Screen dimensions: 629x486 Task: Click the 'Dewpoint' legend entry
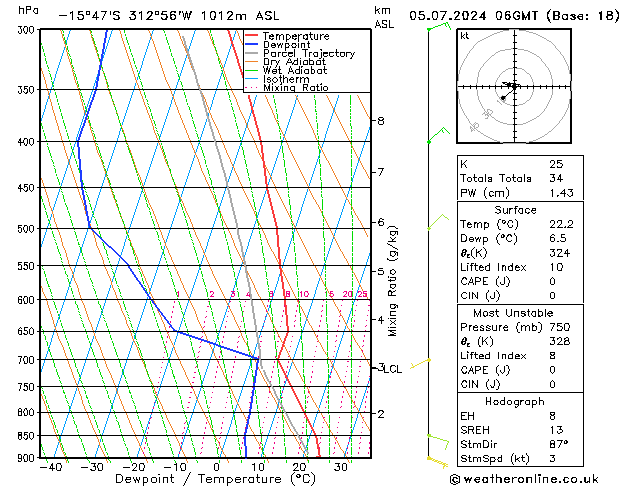[x=286, y=45]
